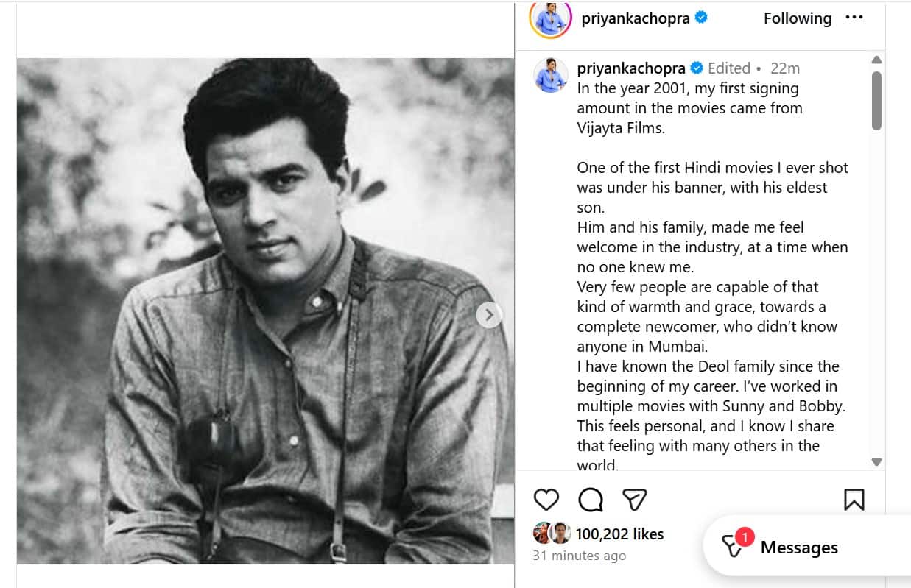911x588 pixels.
Task: Click priyankachopra username in caption
Action: [631, 68]
